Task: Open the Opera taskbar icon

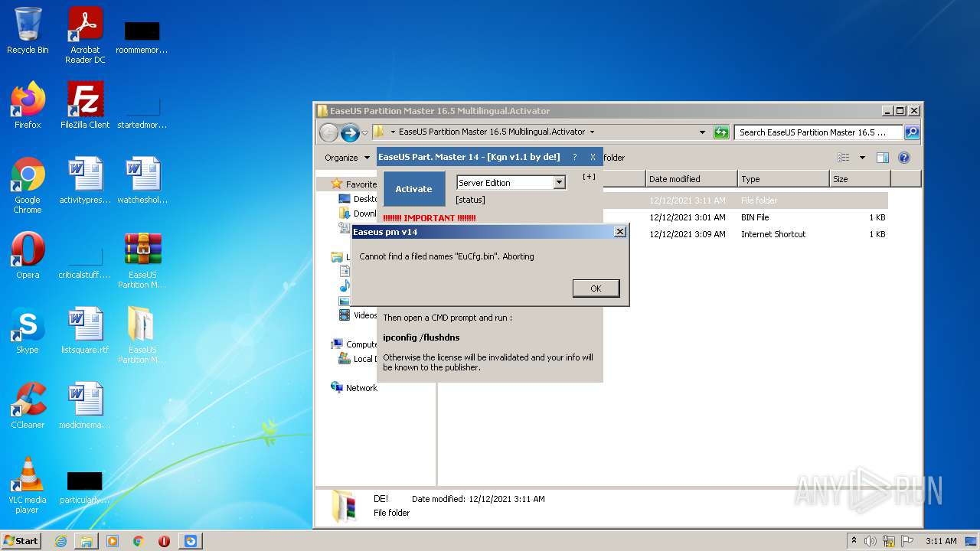Action: (164, 540)
